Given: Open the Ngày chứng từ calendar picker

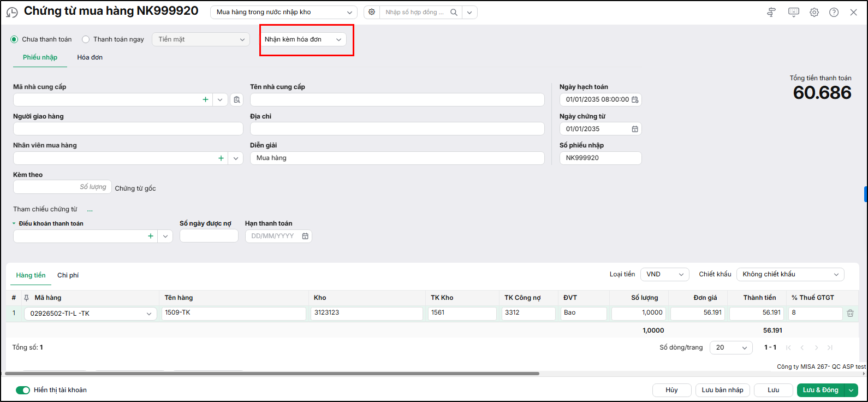Looking at the screenshot, I should click(x=635, y=129).
